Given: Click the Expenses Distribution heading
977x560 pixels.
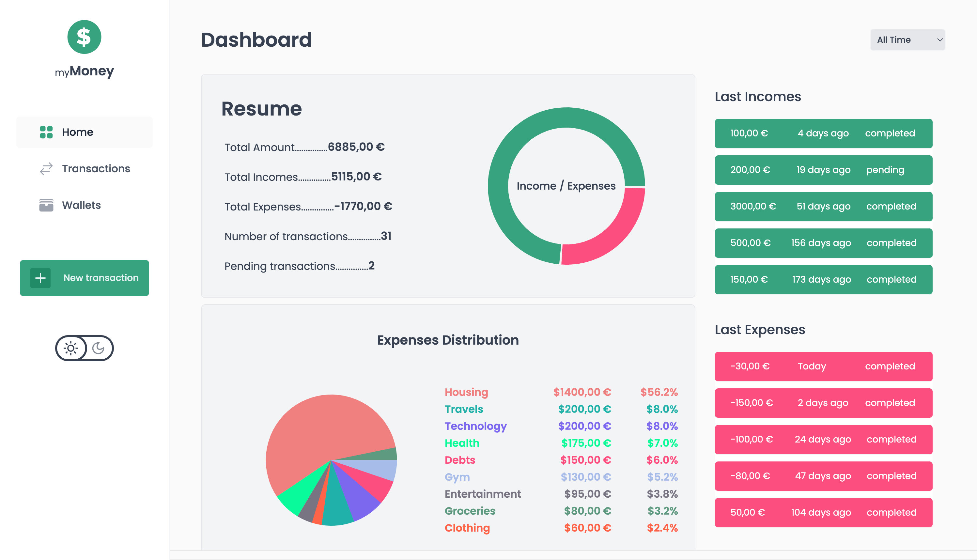Looking at the screenshot, I should tap(448, 340).
